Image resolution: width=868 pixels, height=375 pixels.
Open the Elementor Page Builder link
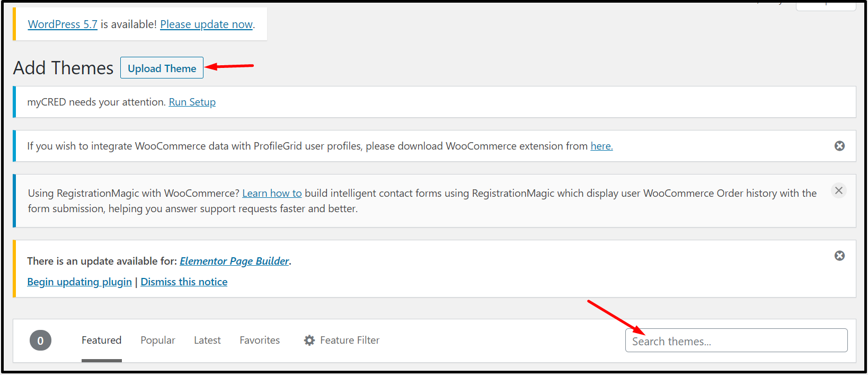pyautogui.click(x=234, y=261)
